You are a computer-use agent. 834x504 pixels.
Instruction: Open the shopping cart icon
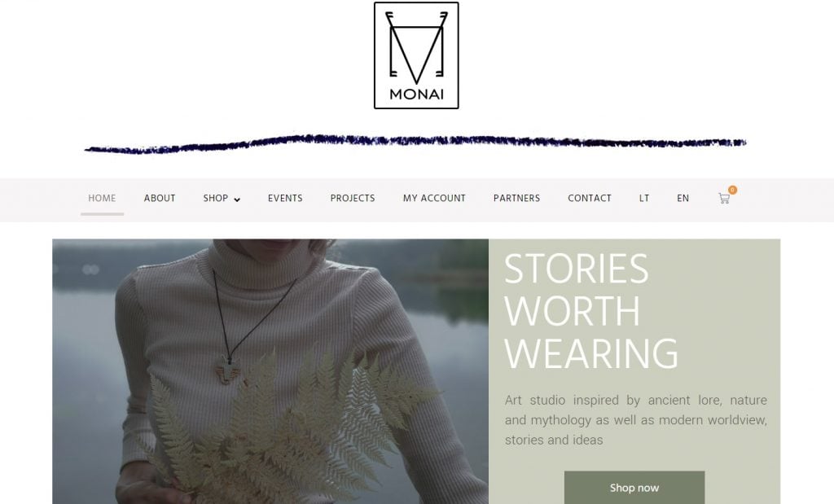tap(724, 199)
